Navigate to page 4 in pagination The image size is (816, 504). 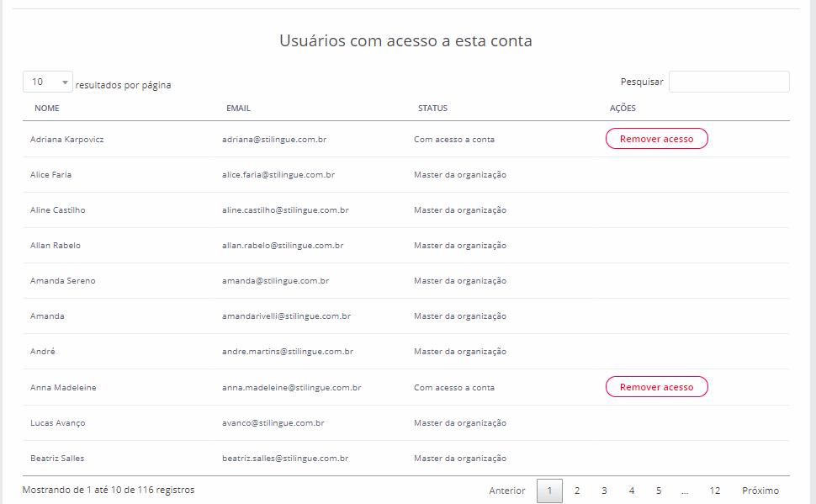coord(632,491)
